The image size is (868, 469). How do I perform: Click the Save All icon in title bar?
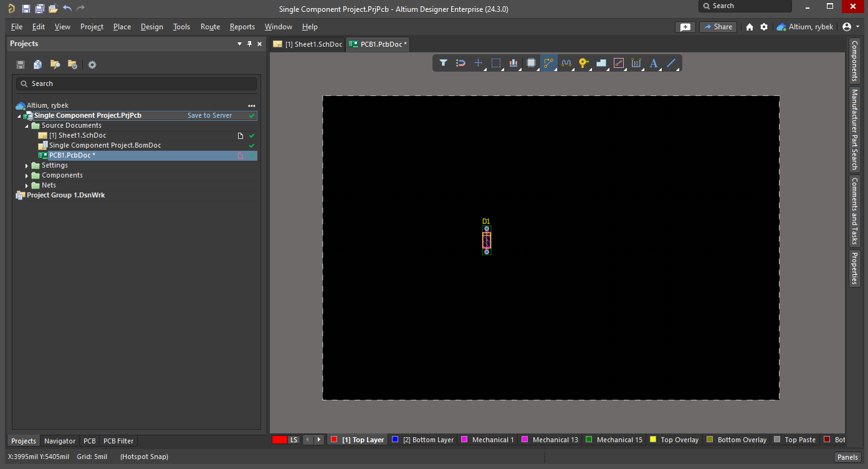(x=39, y=8)
